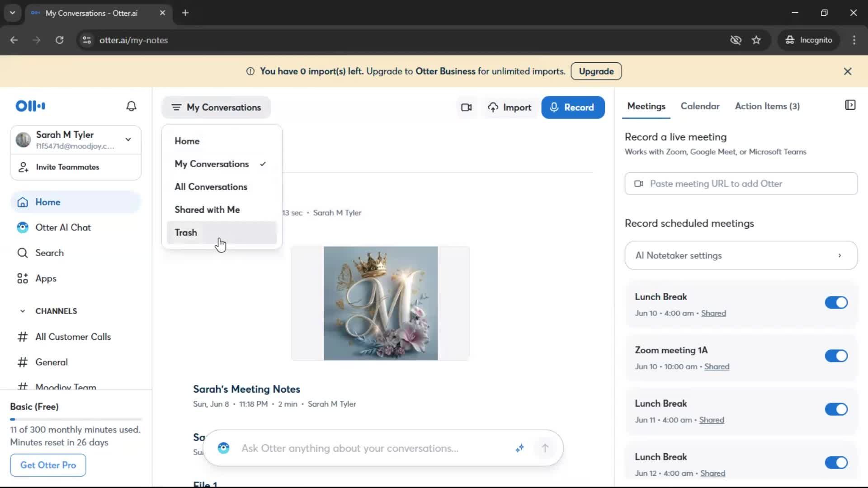Screen dimensions: 868x488
Task: Start recording with Record button
Action: [573, 108]
